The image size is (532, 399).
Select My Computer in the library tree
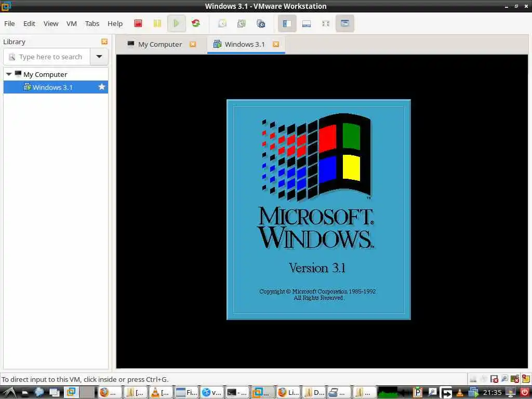point(45,74)
